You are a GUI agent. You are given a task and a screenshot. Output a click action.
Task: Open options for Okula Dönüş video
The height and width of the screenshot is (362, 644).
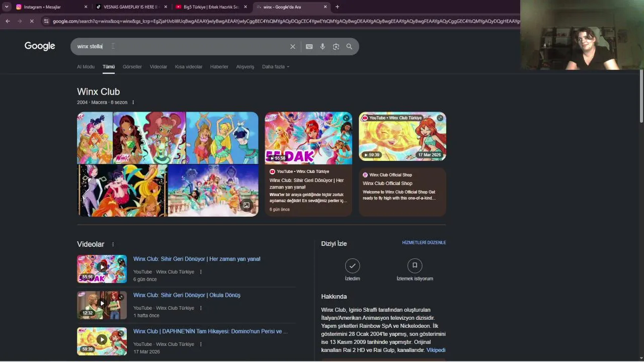point(201,308)
